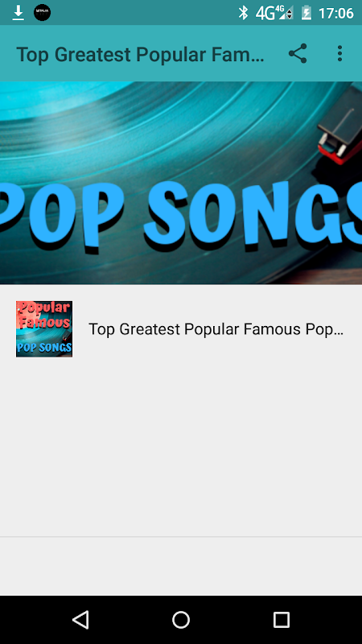Tap the POP SONGS vinyl banner image
The image size is (362, 644).
click(x=181, y=183)
